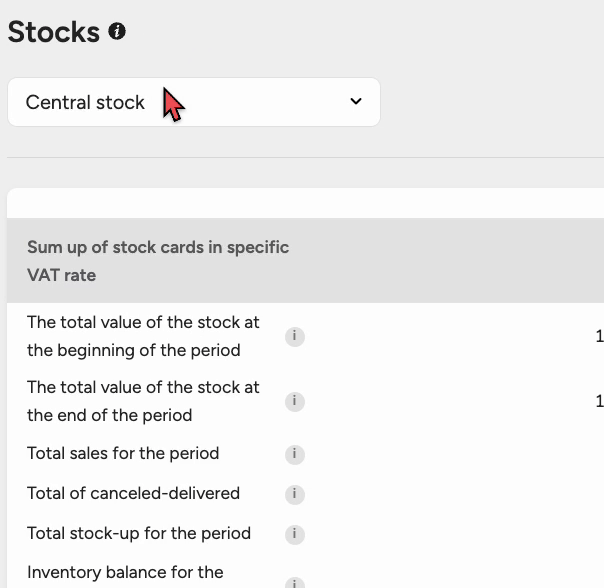Click the blank white strip above table header
The image size is (604, 588).
click(x=300, y=203)
